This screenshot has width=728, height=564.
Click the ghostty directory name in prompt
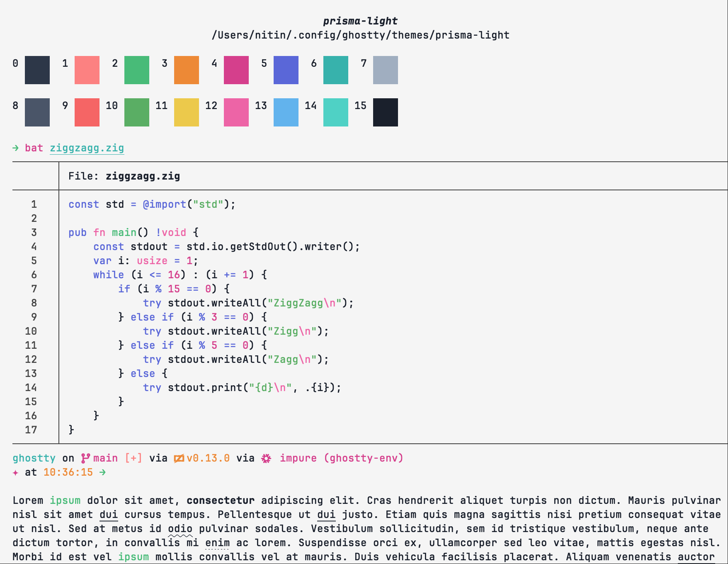tap(34, 458)
